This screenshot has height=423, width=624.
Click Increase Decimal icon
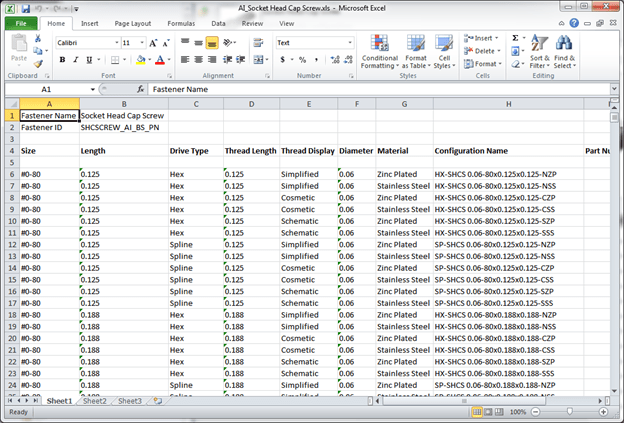[335, 60]
